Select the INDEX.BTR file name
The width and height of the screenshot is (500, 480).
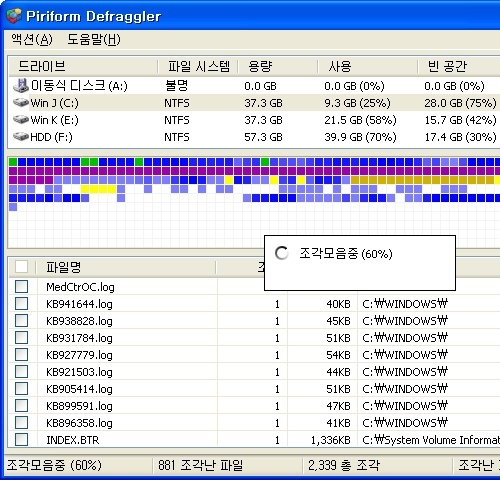pos(73,440)
